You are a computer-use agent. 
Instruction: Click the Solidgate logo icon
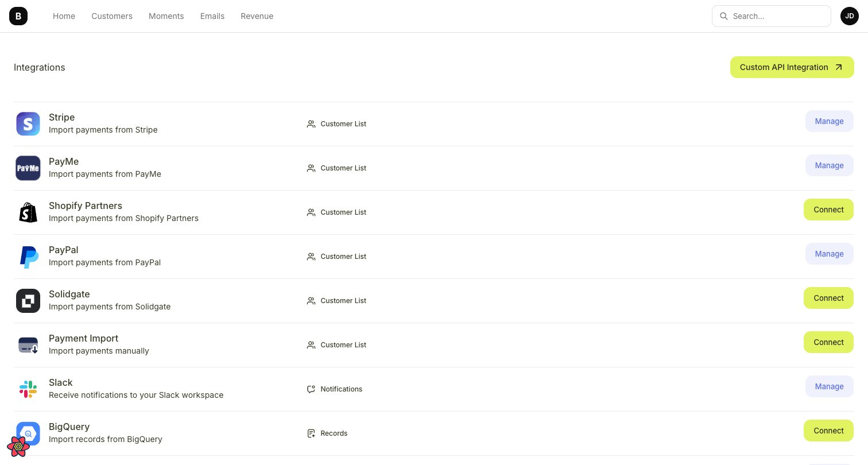tap(28, 301)
